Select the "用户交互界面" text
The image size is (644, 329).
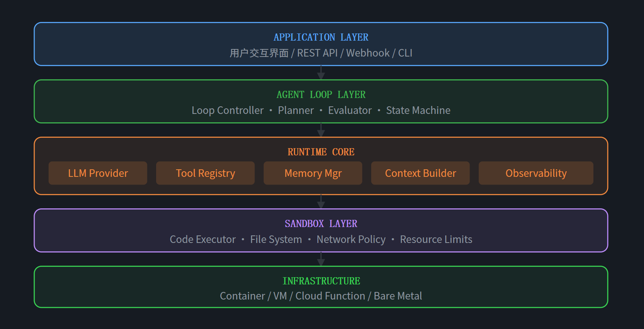coord(259,53)
